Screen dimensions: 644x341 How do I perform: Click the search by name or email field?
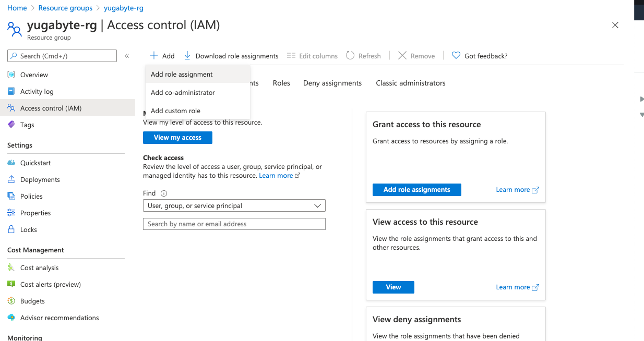(234, 224)
